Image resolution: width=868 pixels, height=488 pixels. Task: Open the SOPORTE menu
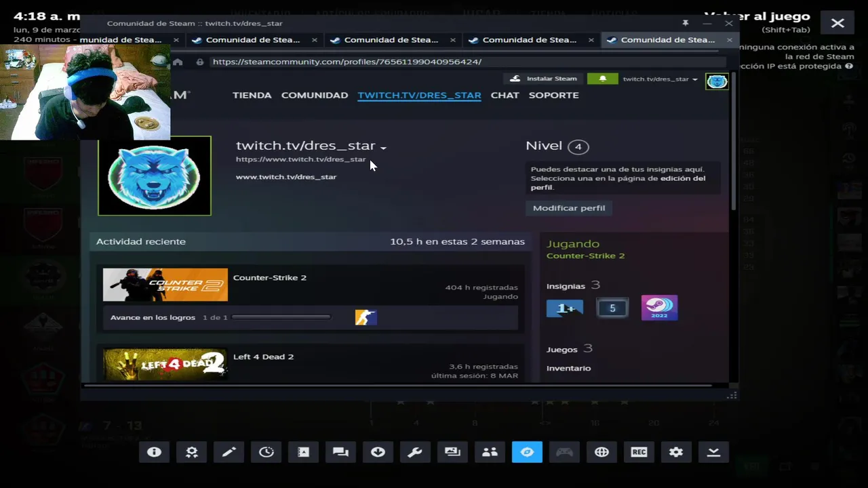(x=554, y=95)
